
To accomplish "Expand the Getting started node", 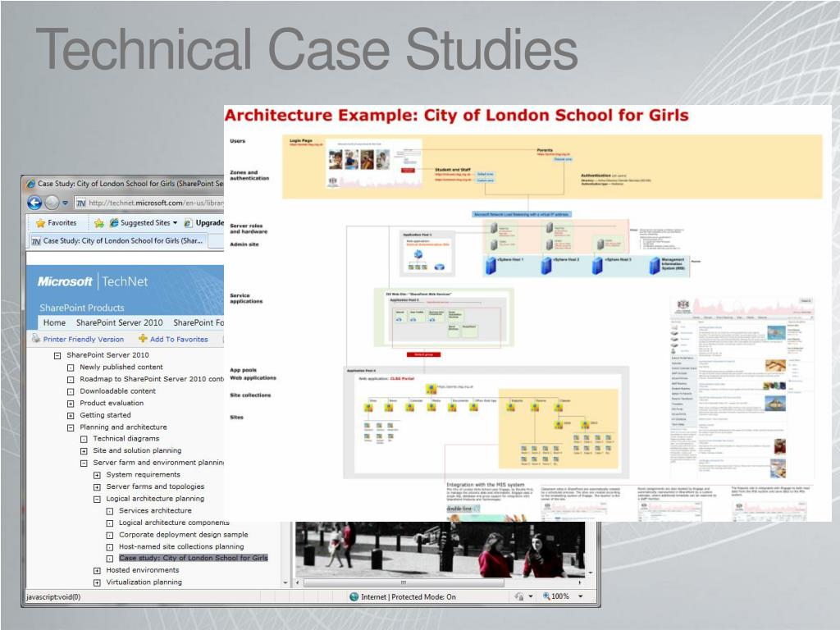I will pyautogui.click(x=71, y=415).
